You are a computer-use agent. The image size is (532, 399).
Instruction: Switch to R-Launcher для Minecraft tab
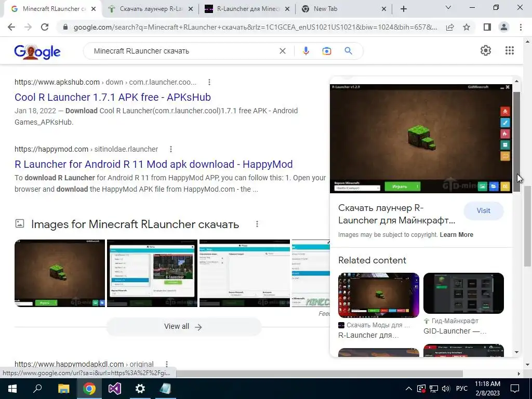coord(248,9)
